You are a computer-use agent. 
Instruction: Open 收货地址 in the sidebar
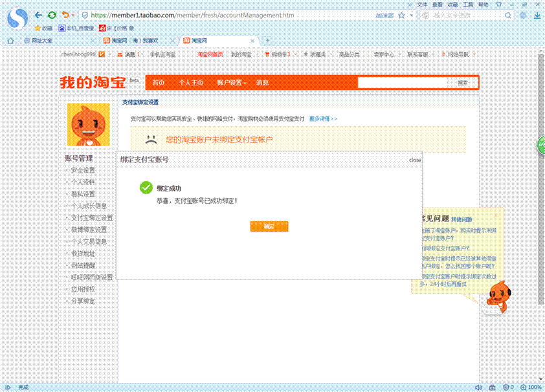[83, 254]
